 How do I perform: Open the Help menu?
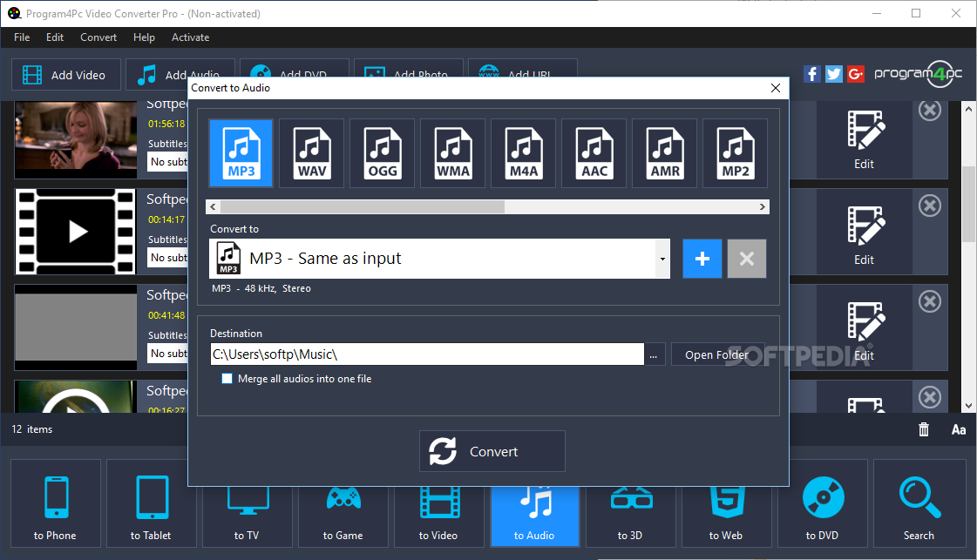(144, 37)
